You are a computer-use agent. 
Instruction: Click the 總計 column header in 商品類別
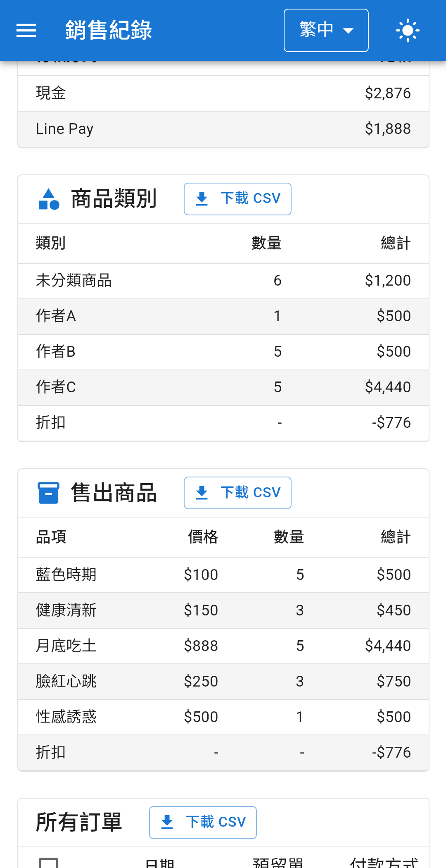click(x=396, y=243)
